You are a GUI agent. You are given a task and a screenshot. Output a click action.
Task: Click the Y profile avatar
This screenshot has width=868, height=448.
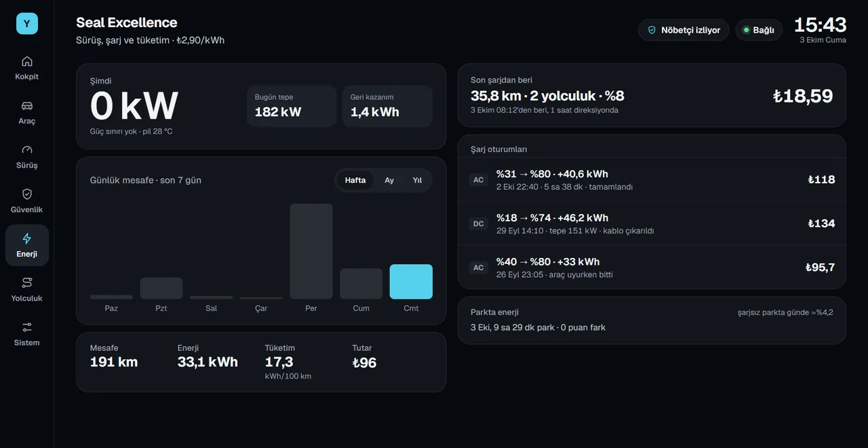point(27,24)
